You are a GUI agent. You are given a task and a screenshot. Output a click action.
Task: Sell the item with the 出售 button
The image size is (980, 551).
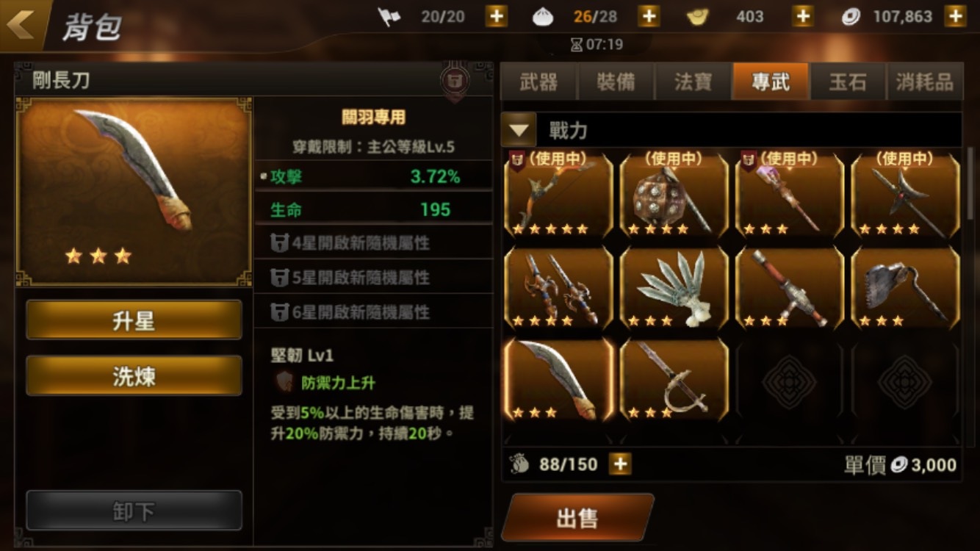tap(577, 518)
